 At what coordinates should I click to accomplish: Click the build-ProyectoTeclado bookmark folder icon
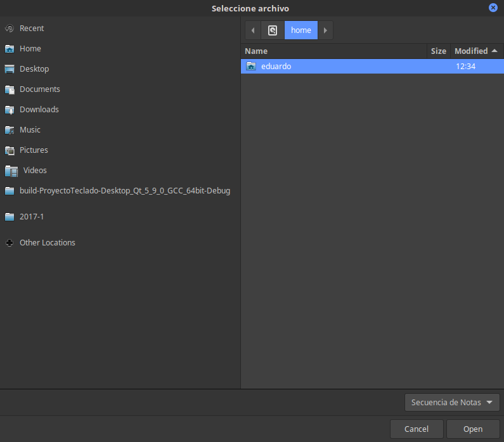10,191
